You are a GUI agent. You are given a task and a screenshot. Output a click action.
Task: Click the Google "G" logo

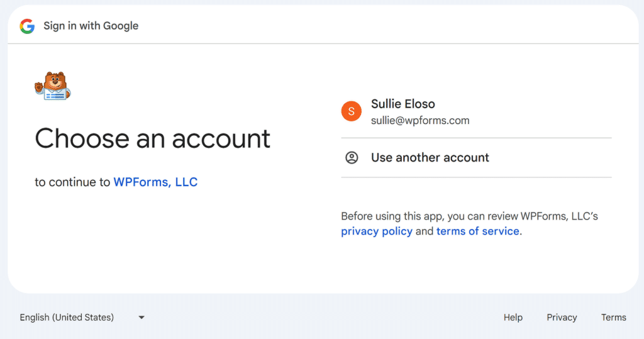(x=27, y=26)
